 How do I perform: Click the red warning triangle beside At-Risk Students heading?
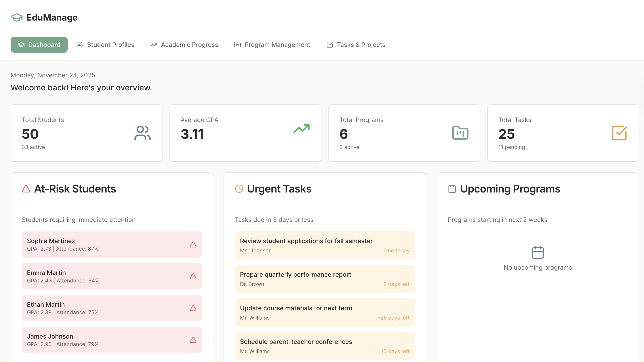pyautogui.click(x=26, y=189)
